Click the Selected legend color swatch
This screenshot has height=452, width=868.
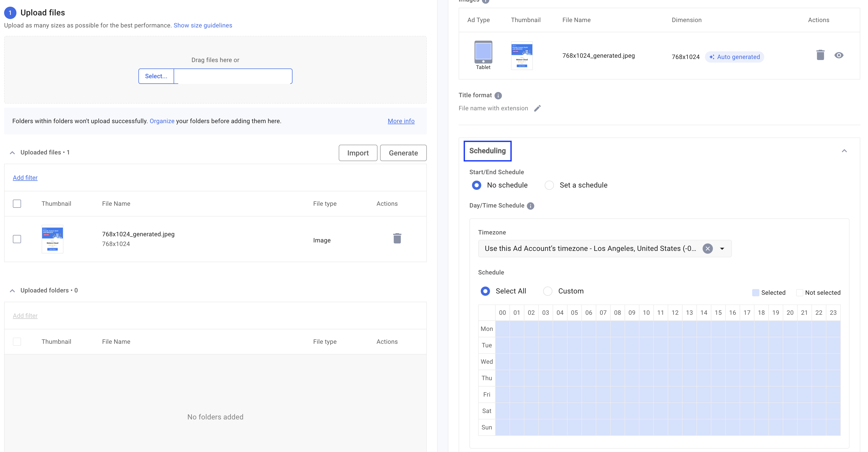pyautogui.click(x=756, y=293)
